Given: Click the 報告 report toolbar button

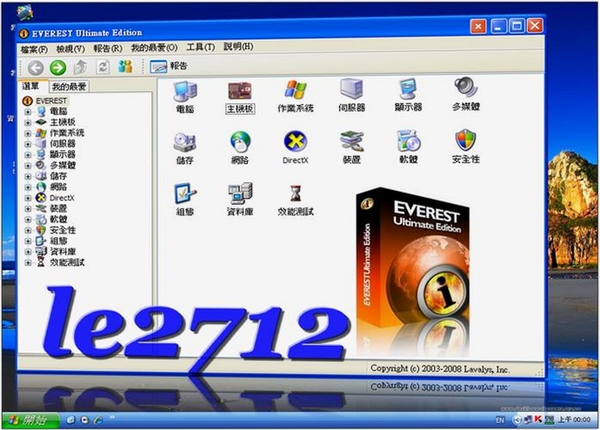Looking at the screenshot, I should 168,66.
